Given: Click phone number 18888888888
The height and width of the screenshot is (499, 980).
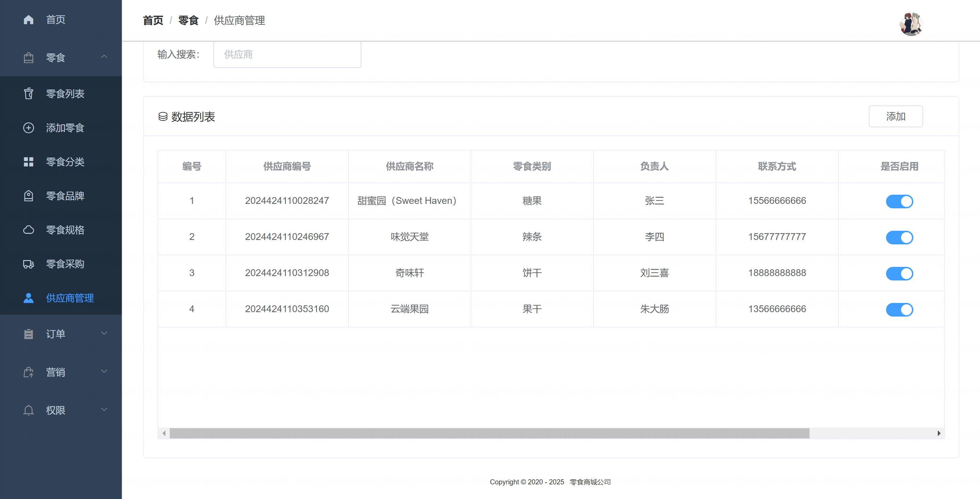Looking at the screenshot, I should (777, 273).
